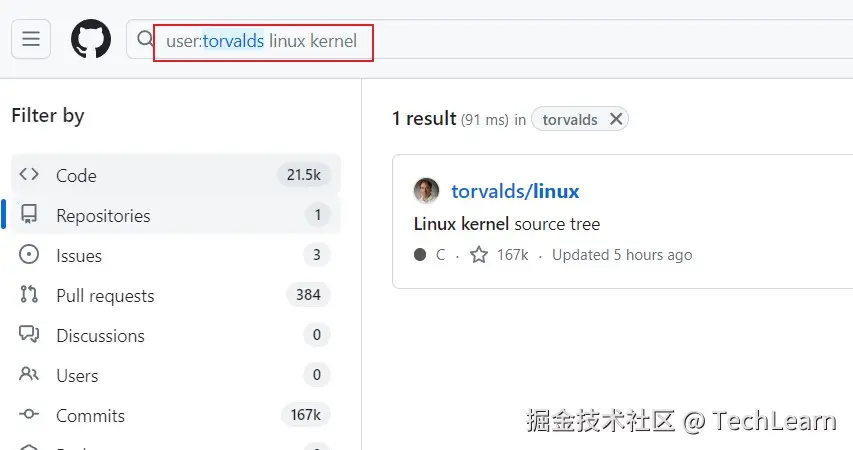Remove the torvalds filter chip
The image size is (853, 450).
pos(616,119)
